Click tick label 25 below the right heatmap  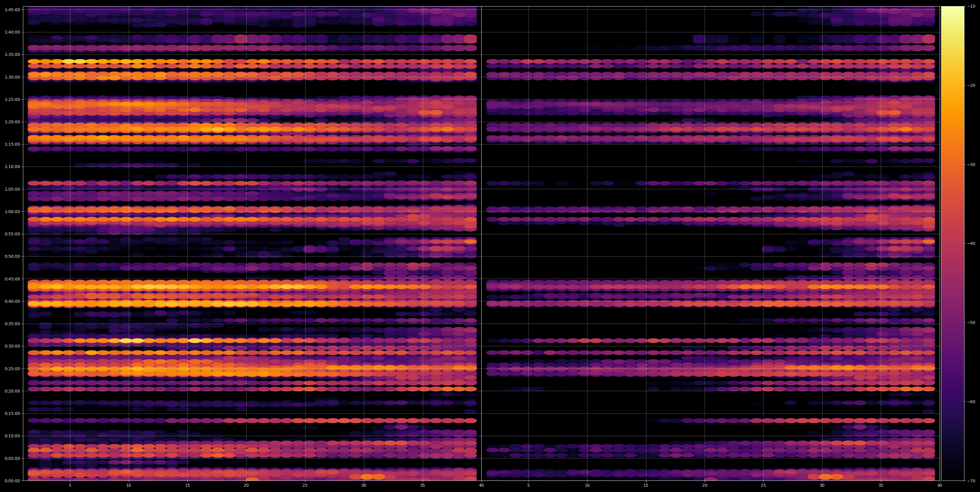point(763,485)
